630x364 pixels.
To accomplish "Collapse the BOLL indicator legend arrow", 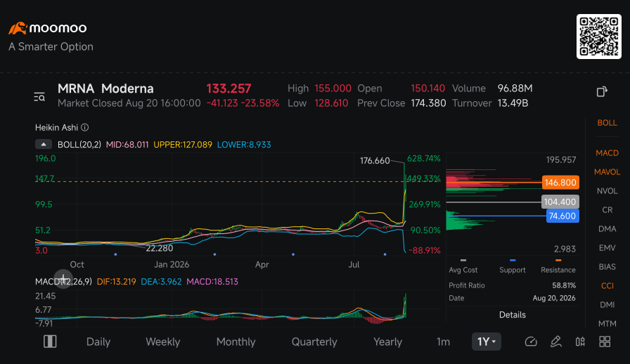I will click(44, 144).
